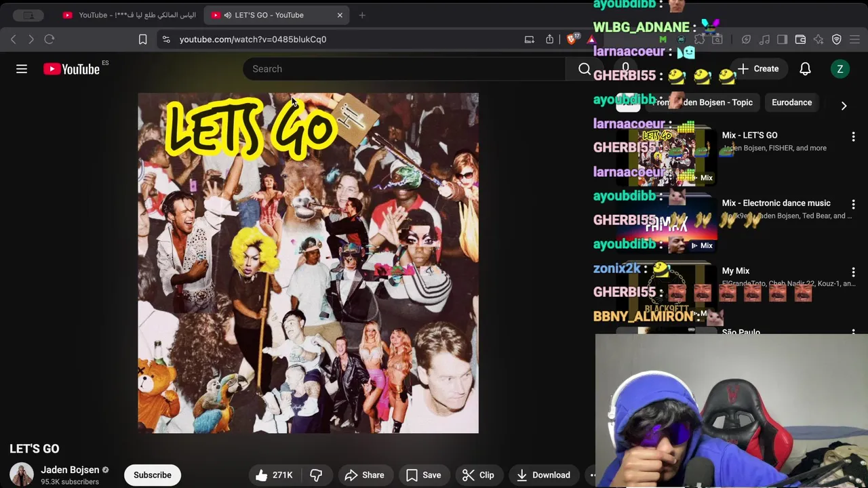This screenshot has width=868, height=488.
Task: Click the share icon in address bar
Action: click(550, 39)
